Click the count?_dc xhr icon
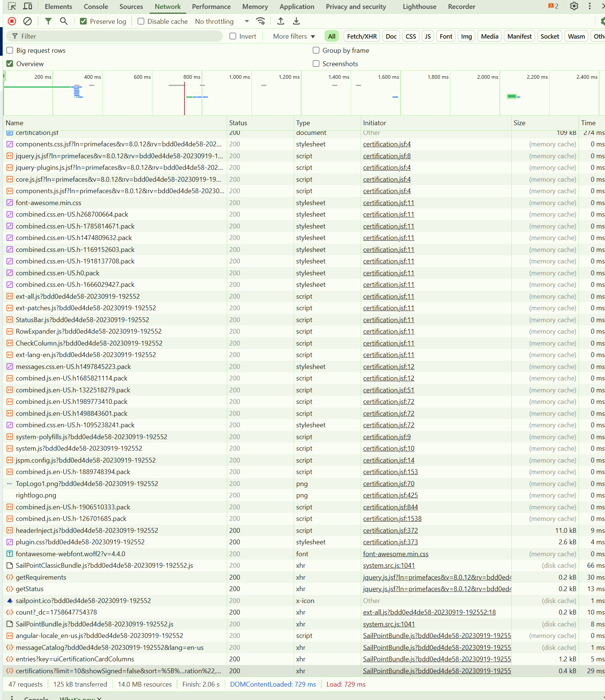 pyautogui.click(x=10, y=612)
